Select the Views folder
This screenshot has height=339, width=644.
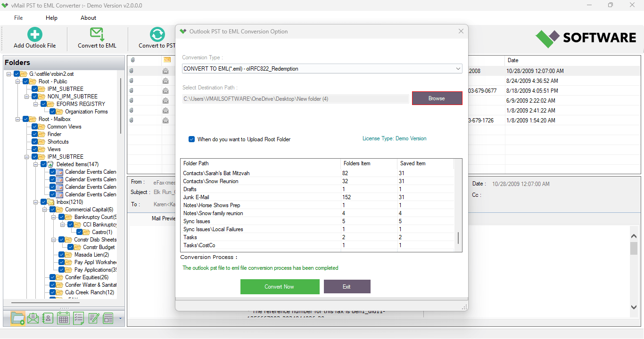(x=54, y=149)
